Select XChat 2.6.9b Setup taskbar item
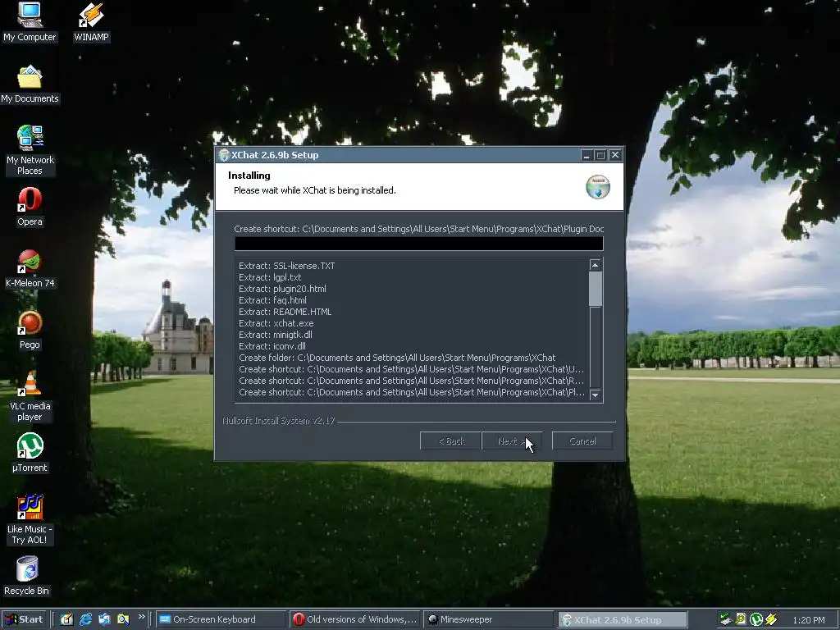The width and height of the screenshot is (840, 630). (x=623, y=619)
